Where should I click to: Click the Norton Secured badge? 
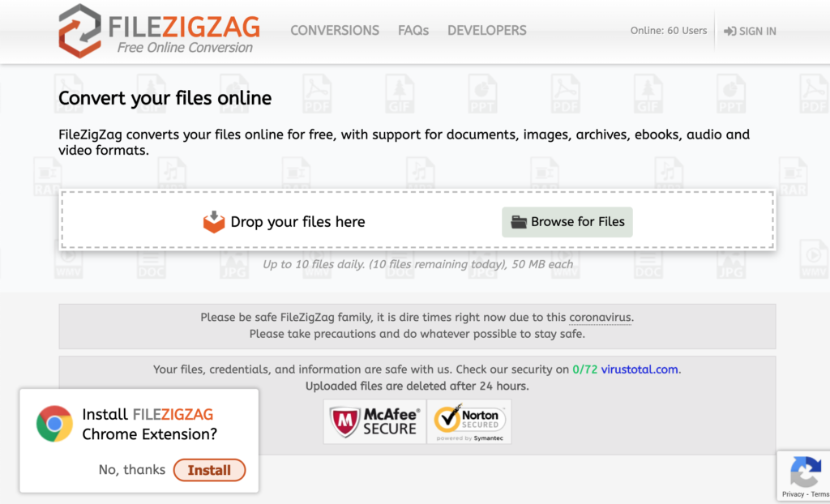point(469,421)
